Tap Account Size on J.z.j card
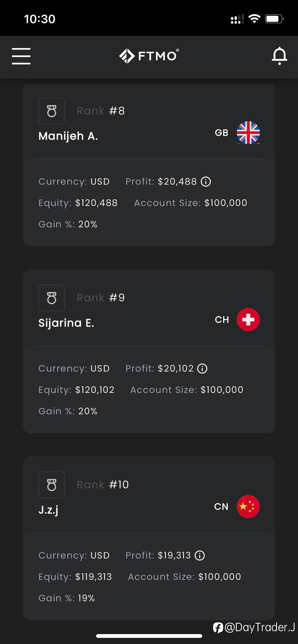Image resolution: width=298 pixels, height=644 pixels. click(x=184, y=577)
